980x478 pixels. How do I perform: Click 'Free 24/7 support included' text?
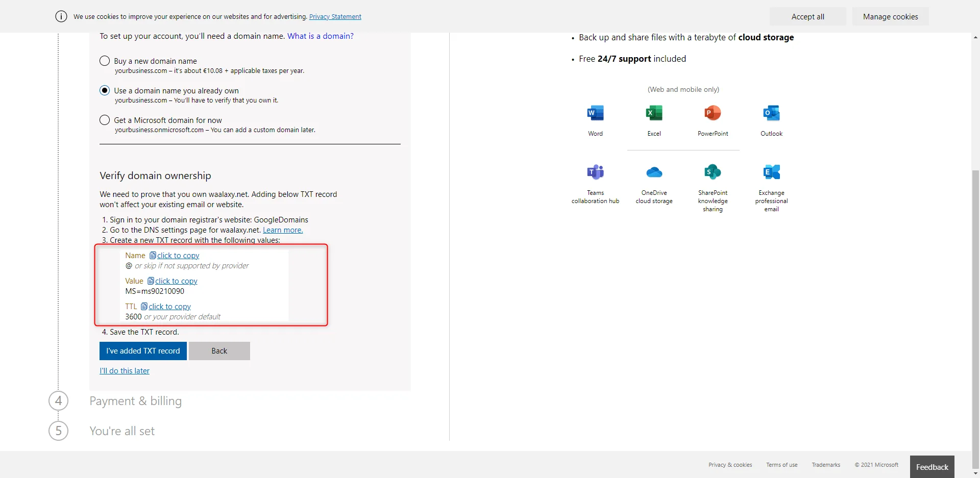coord(632,59)
